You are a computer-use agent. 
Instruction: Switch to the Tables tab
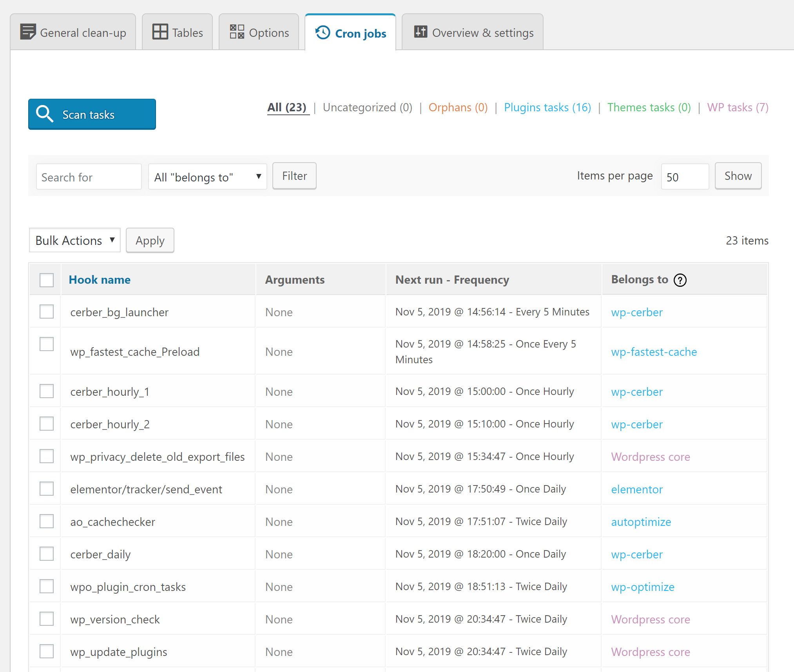pos(178,33)
